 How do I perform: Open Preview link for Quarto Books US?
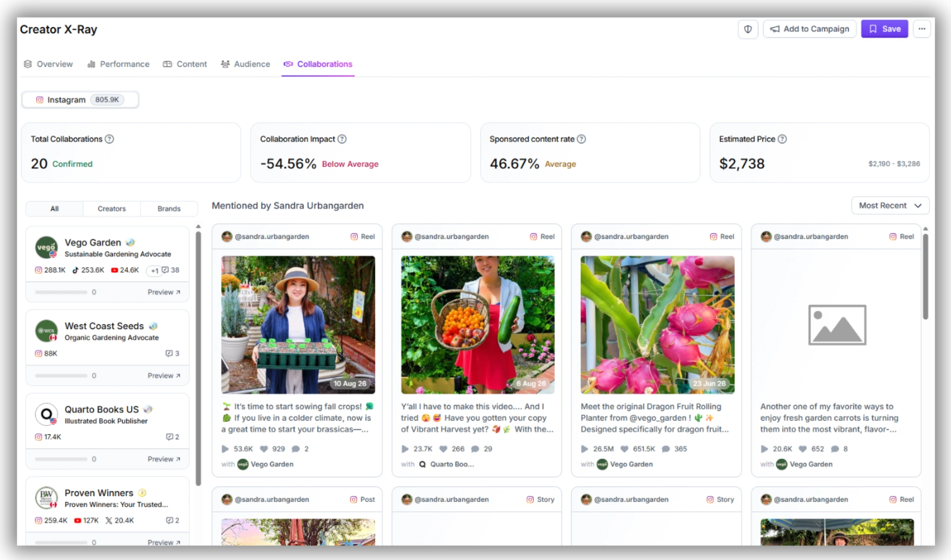coord(164,459)
